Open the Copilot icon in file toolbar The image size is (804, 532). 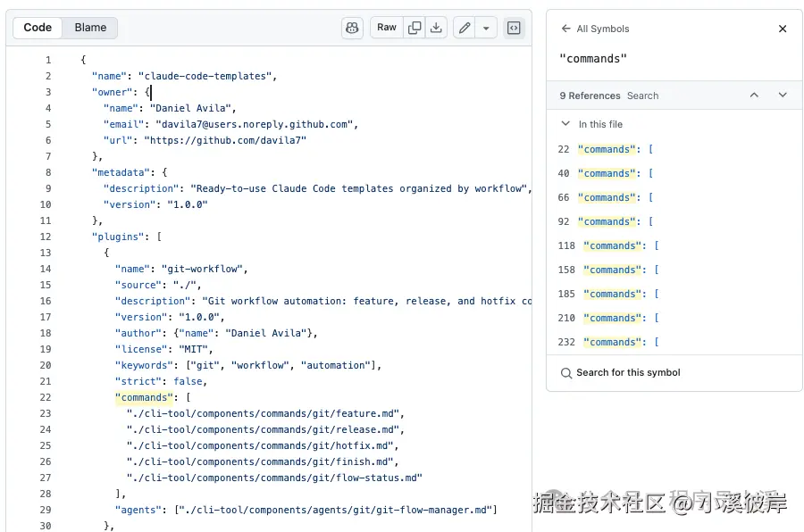352,28
